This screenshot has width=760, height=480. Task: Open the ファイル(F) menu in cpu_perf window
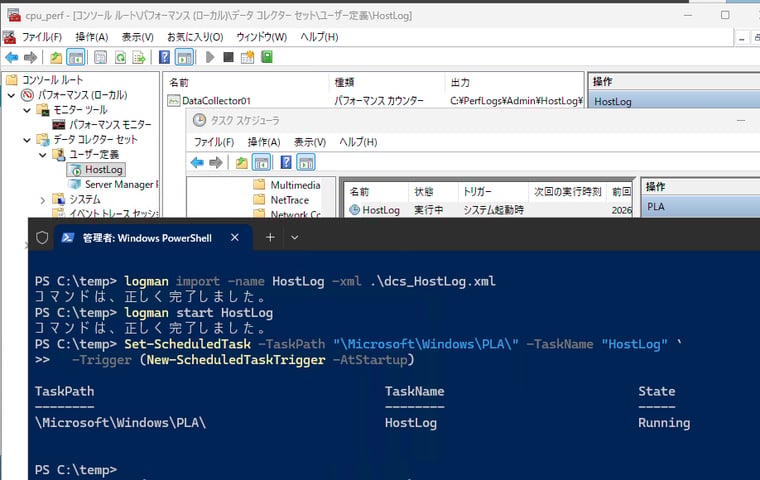[x=42, y=37]
